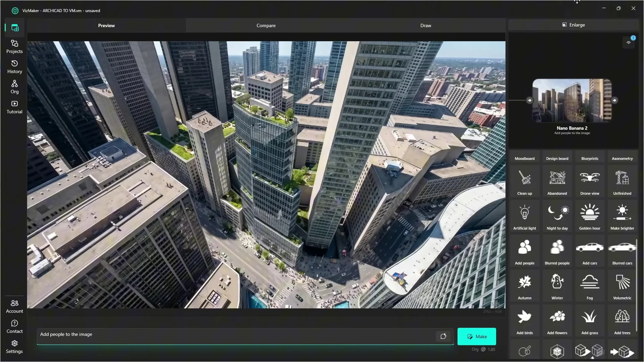644x362 pixels.
Task: Choose the Blurred cars preset
Action: pos(622,251)
